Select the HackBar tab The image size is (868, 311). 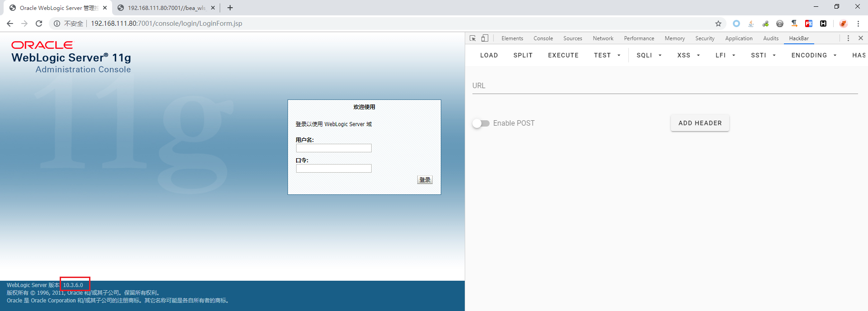tap(799, 38)
